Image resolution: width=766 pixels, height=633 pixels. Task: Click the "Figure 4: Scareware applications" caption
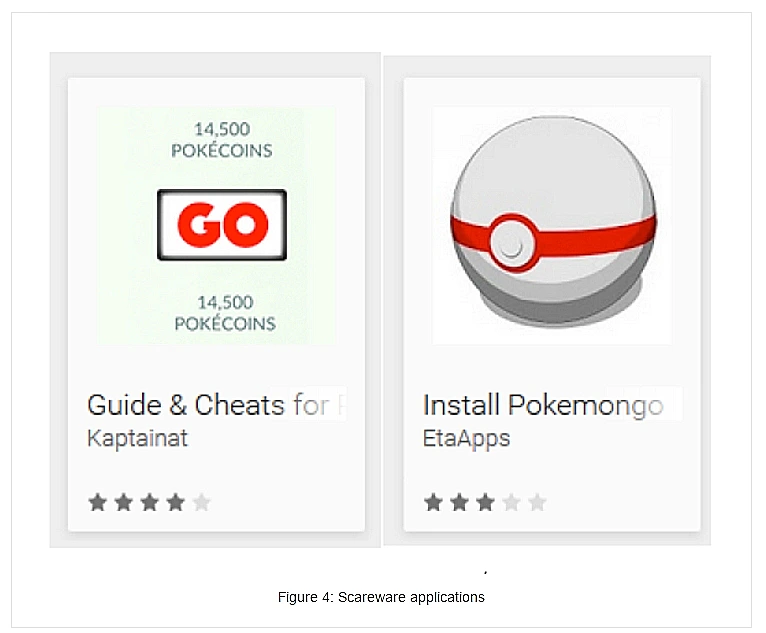pos(381,597)
